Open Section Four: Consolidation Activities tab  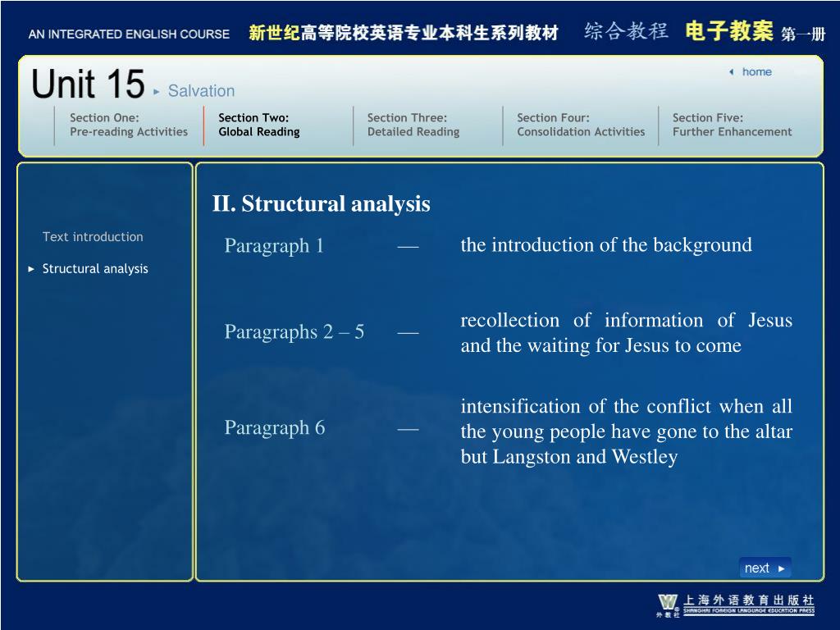coord(581,125)
